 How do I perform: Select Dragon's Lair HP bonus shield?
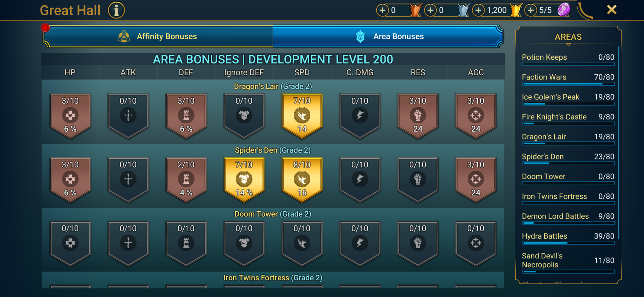coord(70,116)
